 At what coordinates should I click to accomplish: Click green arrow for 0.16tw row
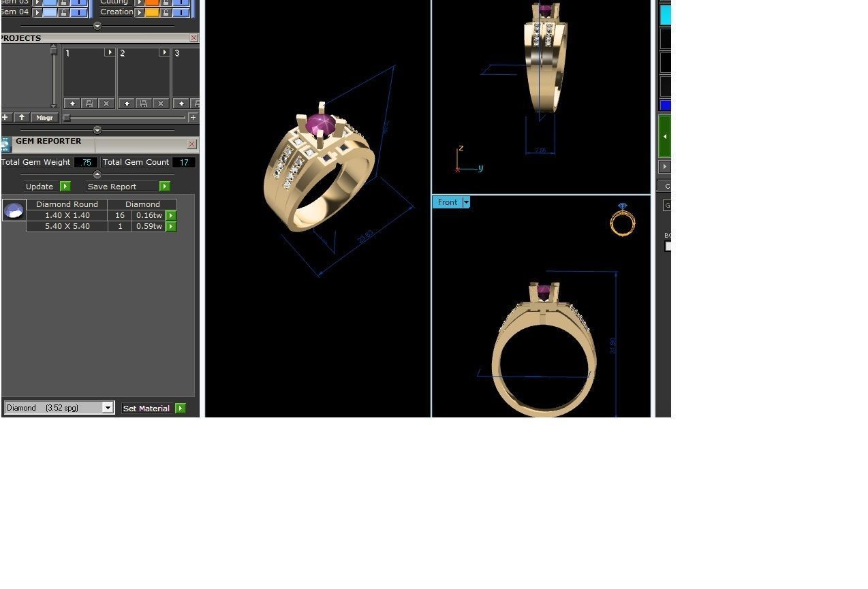171,215
